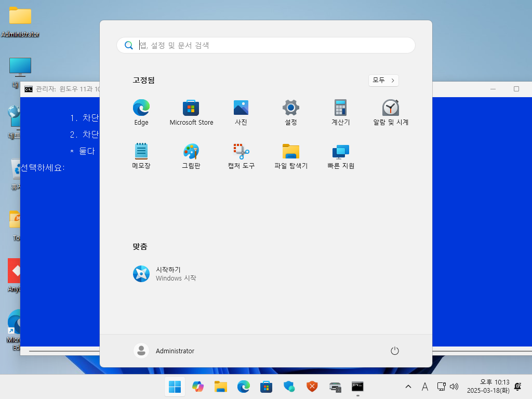Launch 그림판 (Paint)
Image resolution: width=532 pixels, height=399 pixels.
191,156
